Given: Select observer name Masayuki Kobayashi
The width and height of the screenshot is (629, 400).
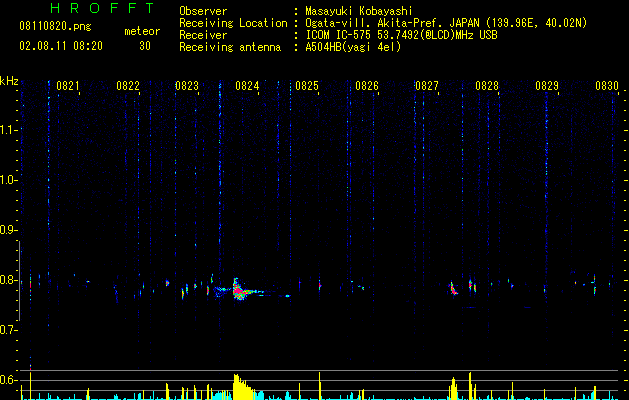Looking at the screenshot, I should (359, 11).
